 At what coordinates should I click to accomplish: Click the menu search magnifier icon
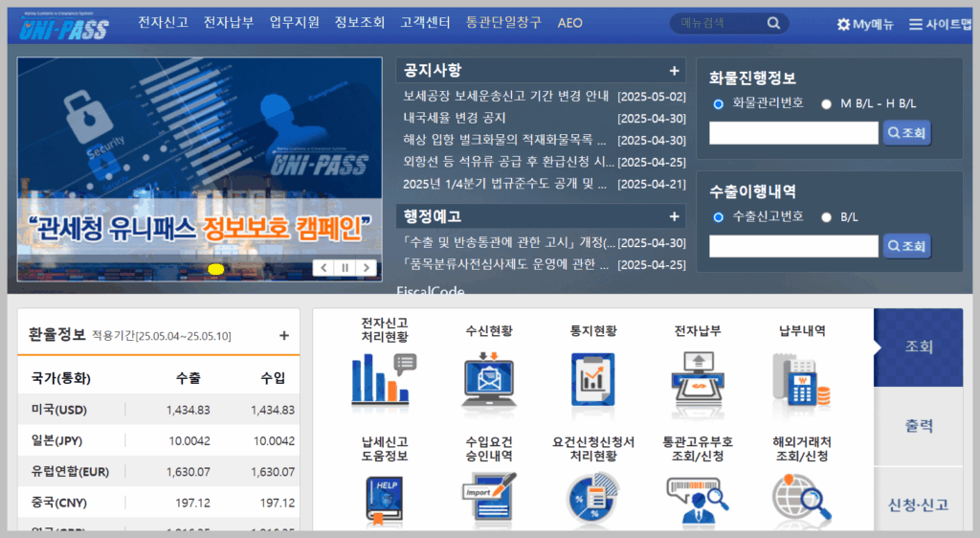point(773,23)
